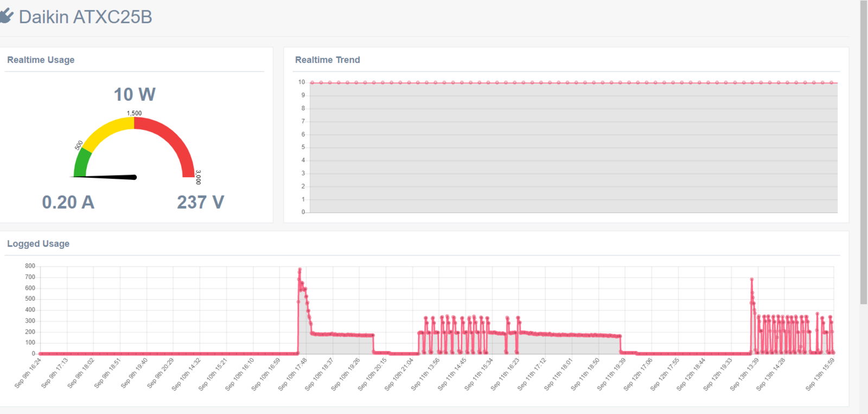Click the 10 W power reading
The image size is (868, 414).
[135, 94]
